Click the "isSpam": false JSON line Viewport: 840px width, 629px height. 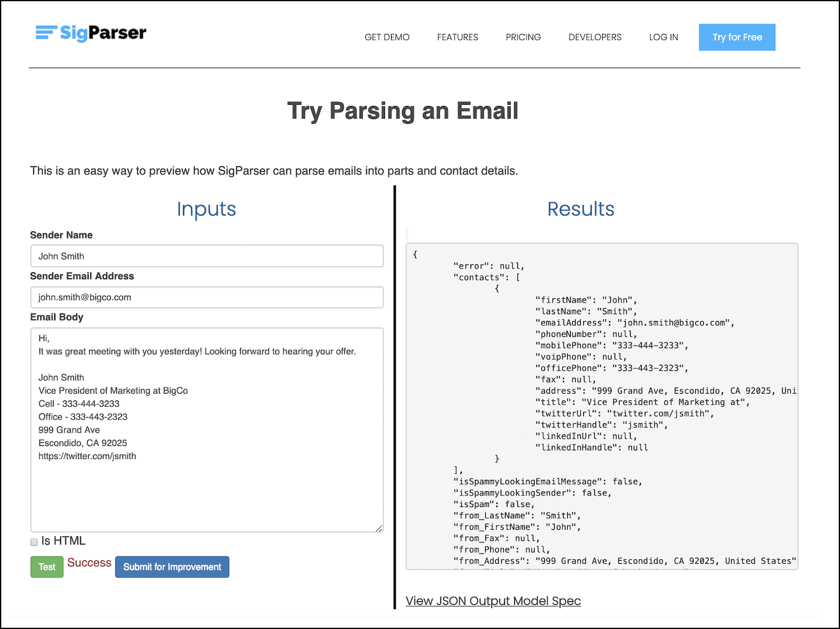[x=494, y=505]
